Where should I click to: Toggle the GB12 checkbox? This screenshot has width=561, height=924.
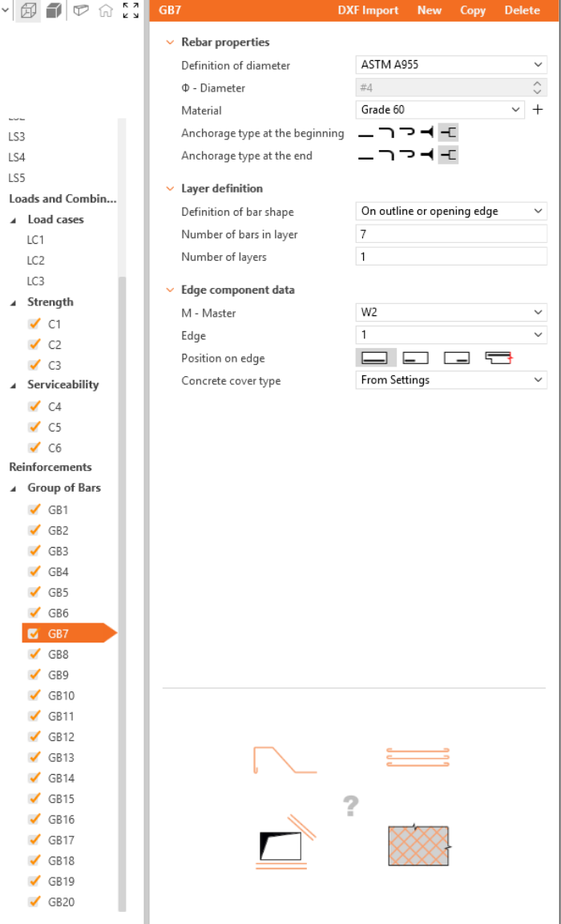[x=34, y=737]
